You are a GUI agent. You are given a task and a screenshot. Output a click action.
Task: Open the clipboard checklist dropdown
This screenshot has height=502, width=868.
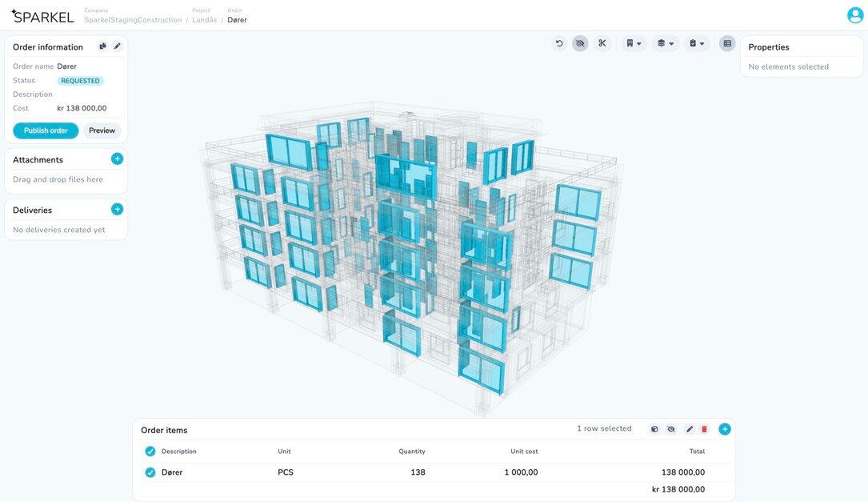click(x=697, y=43)
